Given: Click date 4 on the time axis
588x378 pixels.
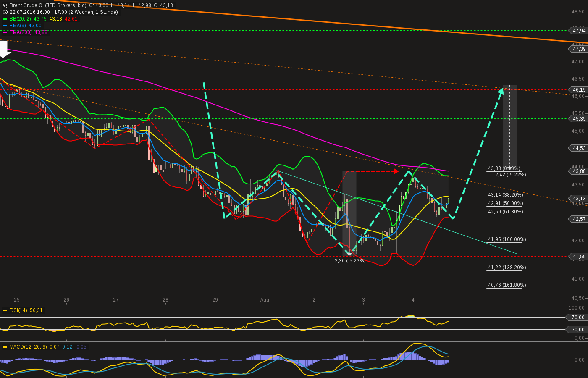Looking at the screenshot, I should point(413,300).
